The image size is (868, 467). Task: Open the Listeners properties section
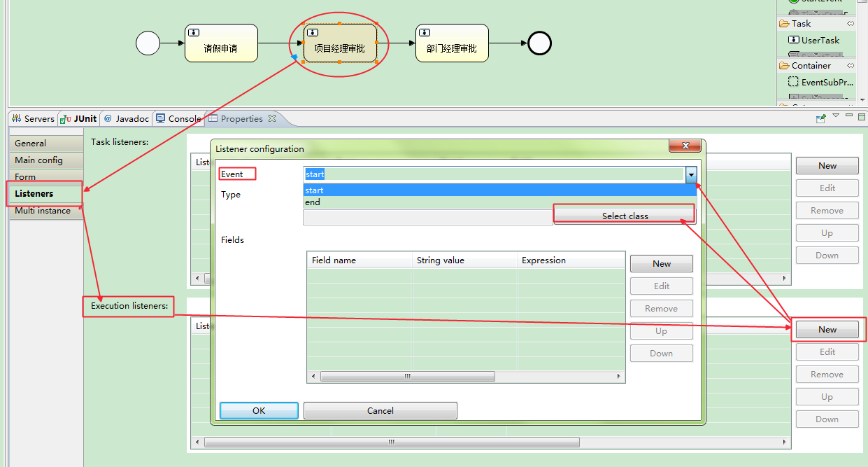click(45, 193)
